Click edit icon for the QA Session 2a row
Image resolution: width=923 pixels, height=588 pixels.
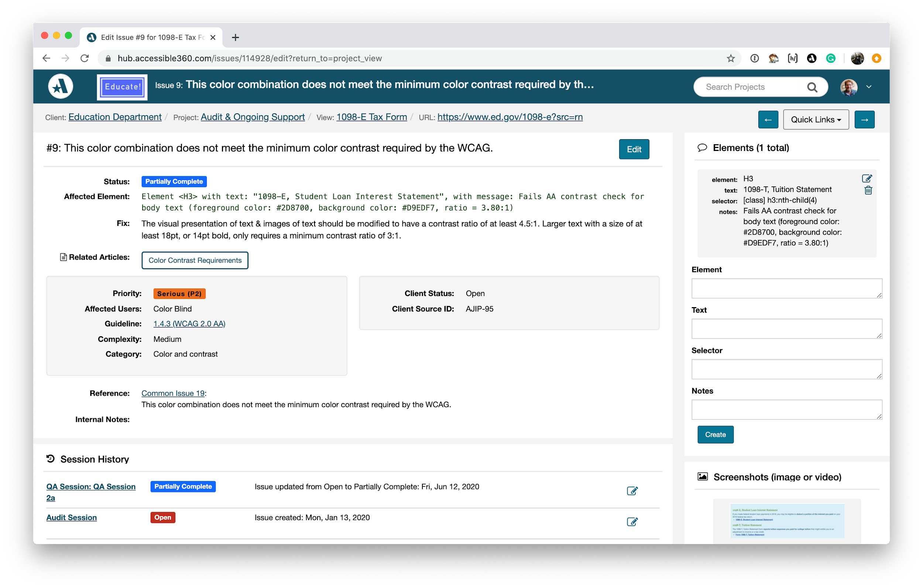(632, 491)
